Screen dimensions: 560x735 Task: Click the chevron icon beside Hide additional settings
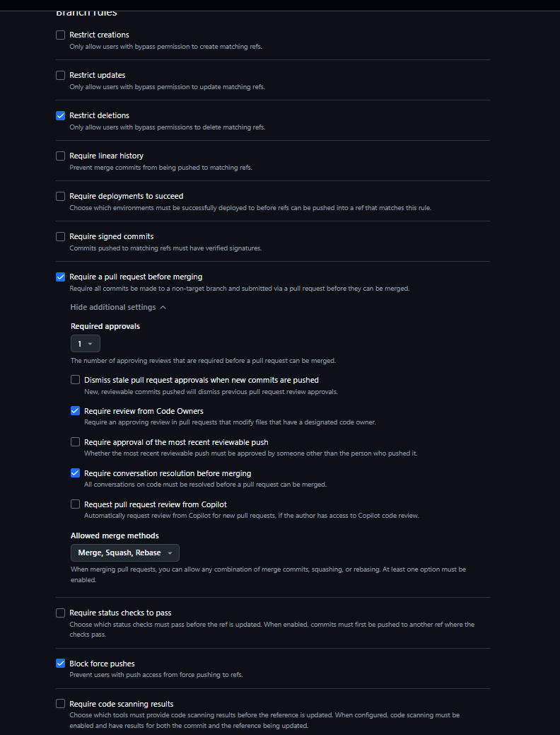(163, 308)
